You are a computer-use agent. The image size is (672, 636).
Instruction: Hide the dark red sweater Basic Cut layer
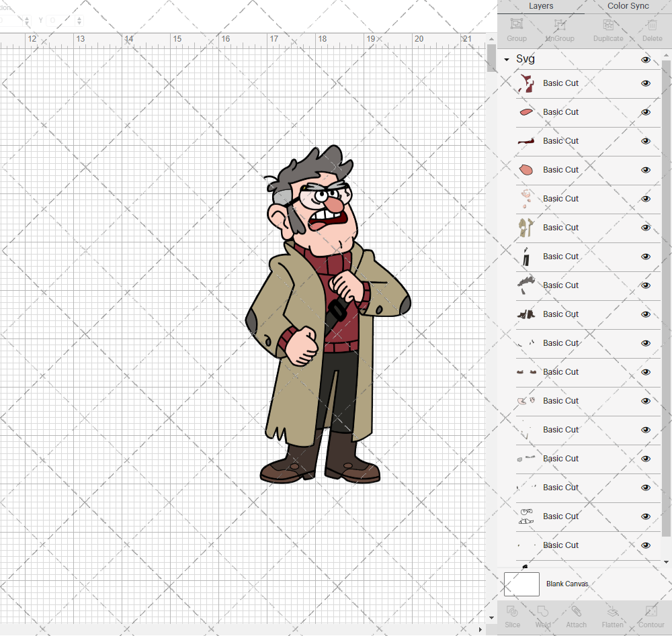[645, 83]
